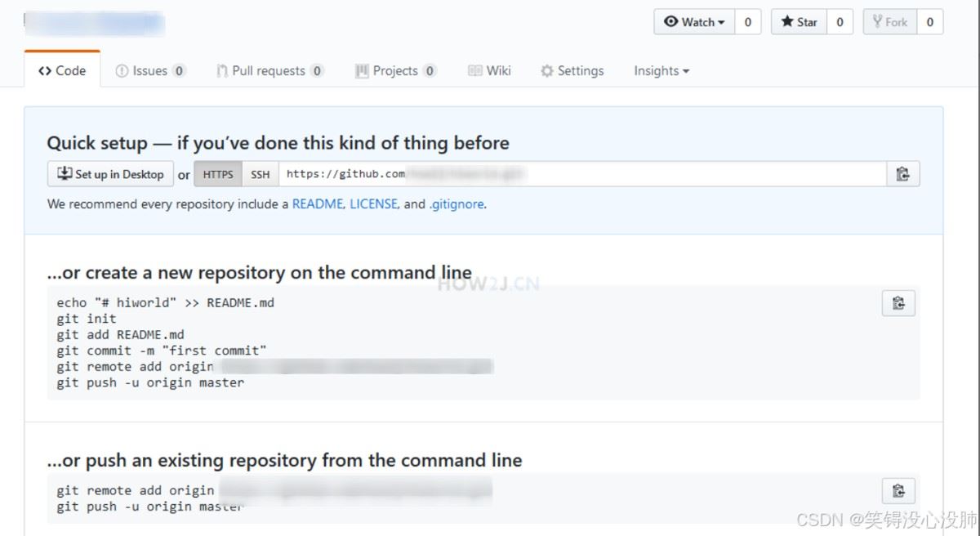The height and width of the screenshot is (536, 980).
Task: Expand the Watch dropdown
Action: 695,22
